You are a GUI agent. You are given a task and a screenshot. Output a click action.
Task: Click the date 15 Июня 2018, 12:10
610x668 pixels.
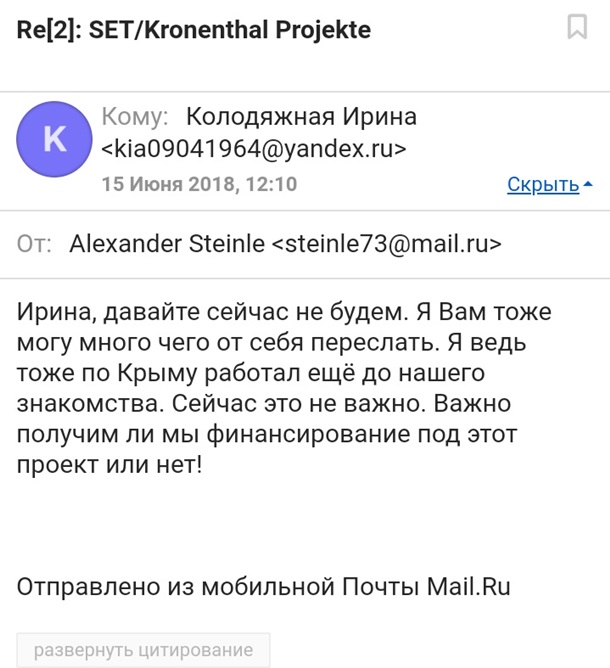point(199,185)
